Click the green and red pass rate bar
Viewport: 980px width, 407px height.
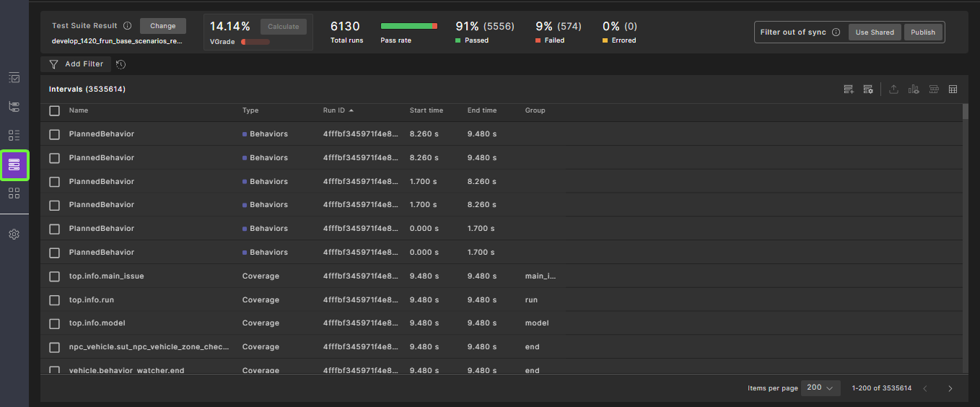click(x=408, y=27)
